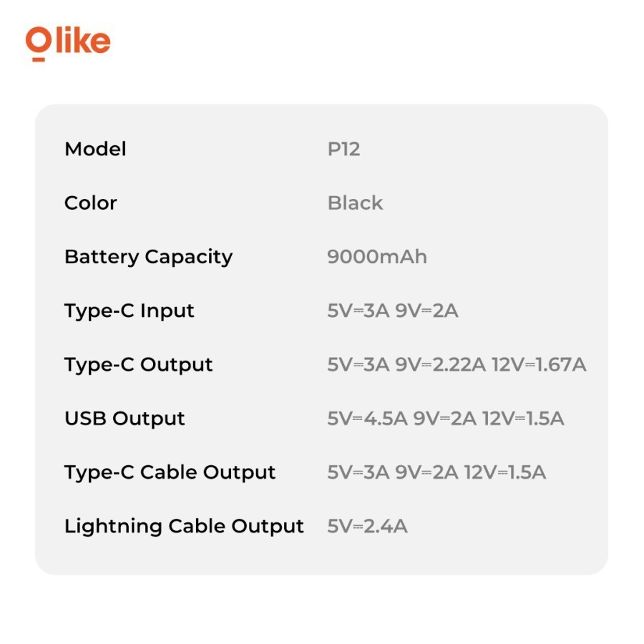
Task: Select the Black color value
Action: point(355,203)
